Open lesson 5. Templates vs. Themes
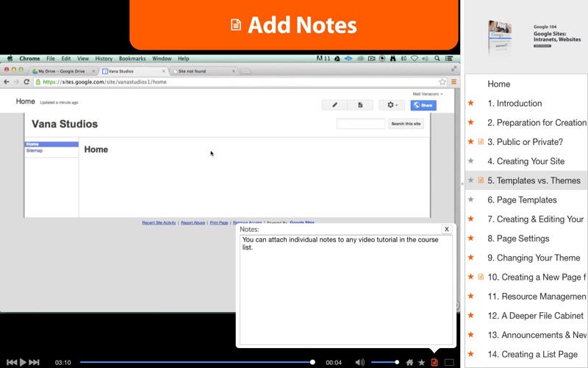 534,180
